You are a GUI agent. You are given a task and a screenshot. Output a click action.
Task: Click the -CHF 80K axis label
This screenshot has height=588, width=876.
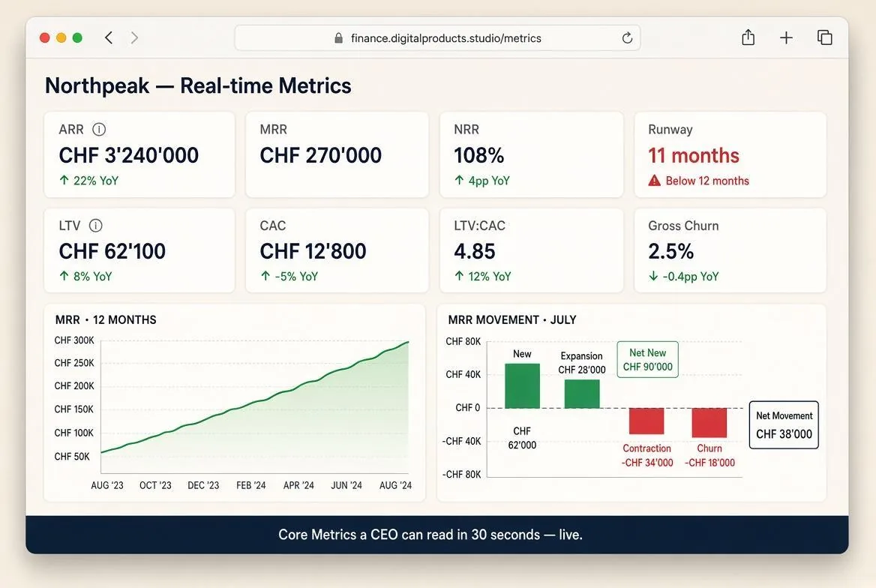point(461,475)
